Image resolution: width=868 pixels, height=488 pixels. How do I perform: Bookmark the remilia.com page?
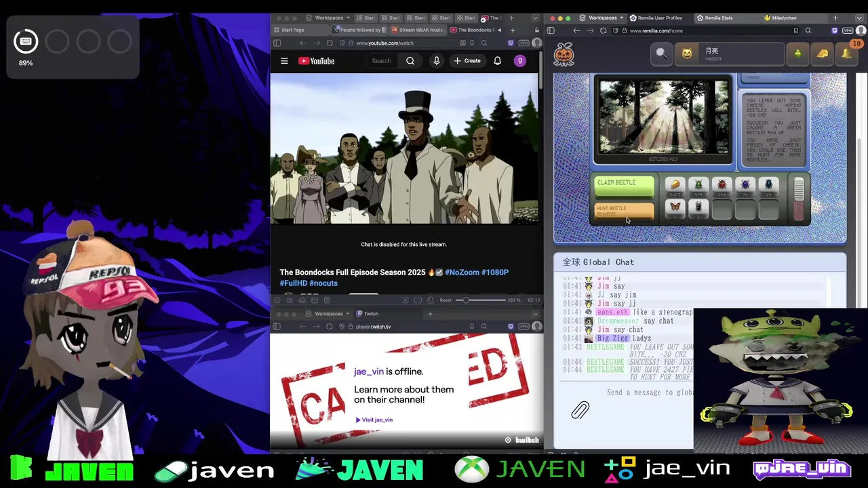pos(795,30)
